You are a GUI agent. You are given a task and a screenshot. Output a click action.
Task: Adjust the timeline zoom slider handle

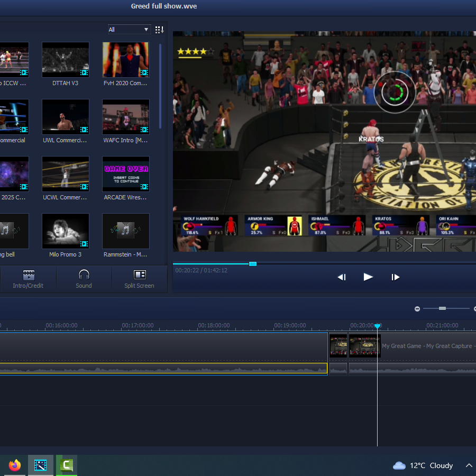[x=442, y=308]
